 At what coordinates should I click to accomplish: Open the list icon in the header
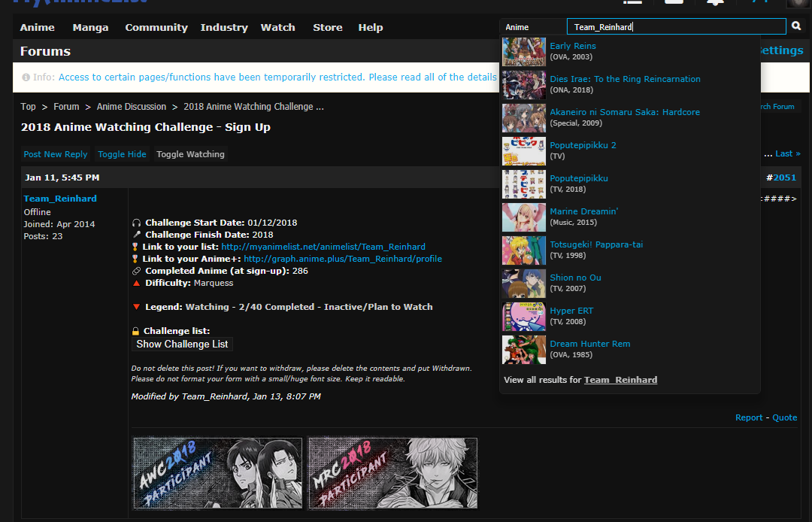pyautogui.click(x=632, y=2)
